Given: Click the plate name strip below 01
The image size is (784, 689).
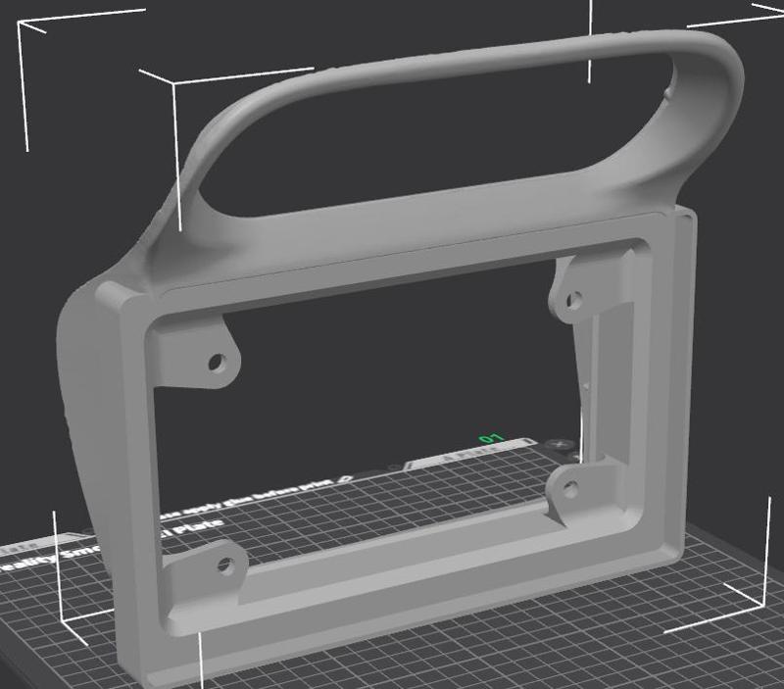Looking at the screenshot, I should (x=469, y=454).
